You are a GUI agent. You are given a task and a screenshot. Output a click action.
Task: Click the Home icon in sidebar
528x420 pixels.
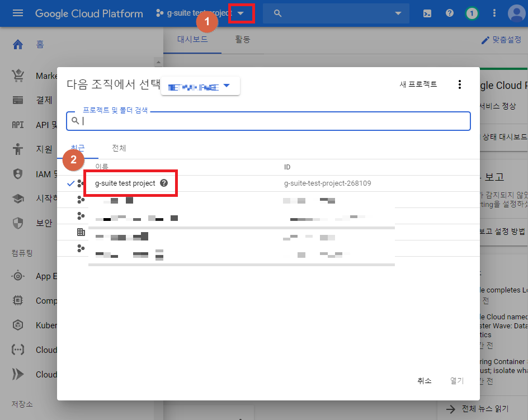[x=18, y=44]
